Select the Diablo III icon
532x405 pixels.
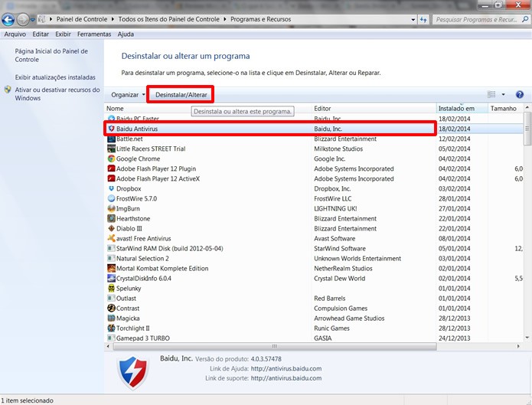click(x=111, y=228)
